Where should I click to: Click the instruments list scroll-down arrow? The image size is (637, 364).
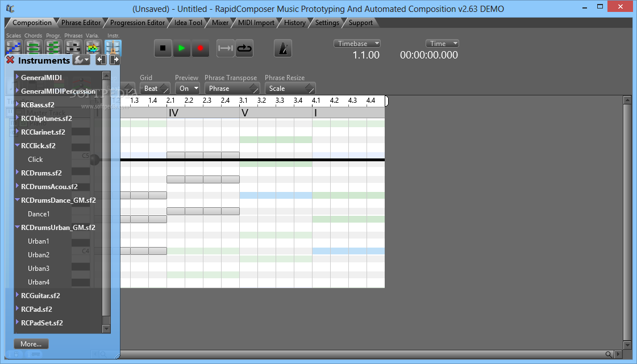point(106,329)
